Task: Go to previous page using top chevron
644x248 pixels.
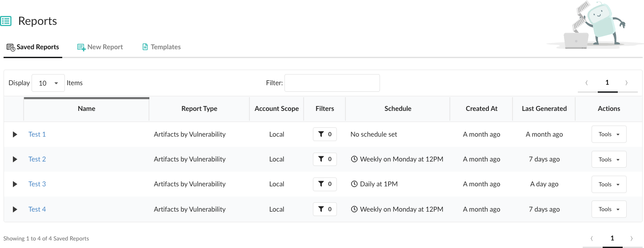Action: (x=587, y=83)
